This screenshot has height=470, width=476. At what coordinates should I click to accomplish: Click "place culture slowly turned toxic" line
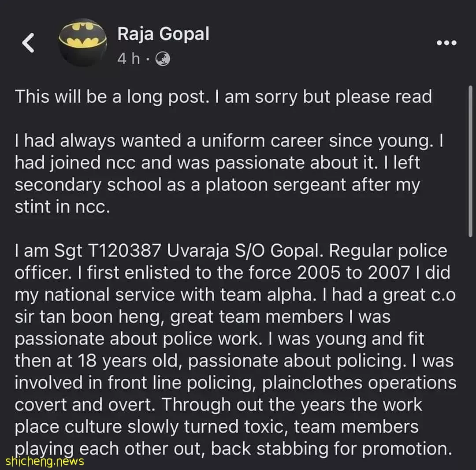pos(151,427)
